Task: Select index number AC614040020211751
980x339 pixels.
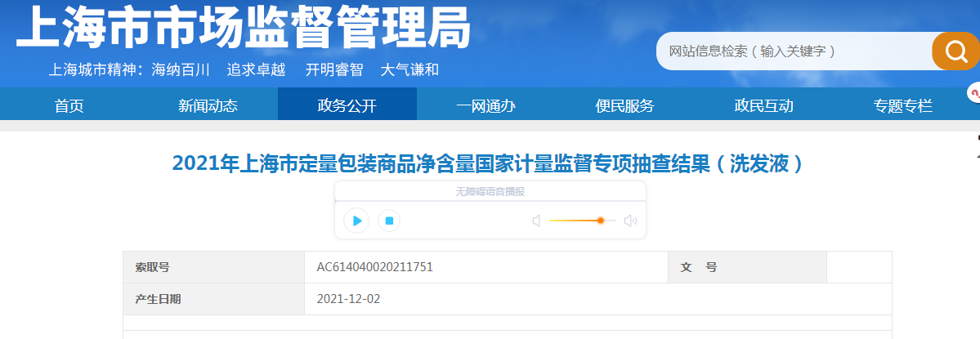Action: [375, 267]
